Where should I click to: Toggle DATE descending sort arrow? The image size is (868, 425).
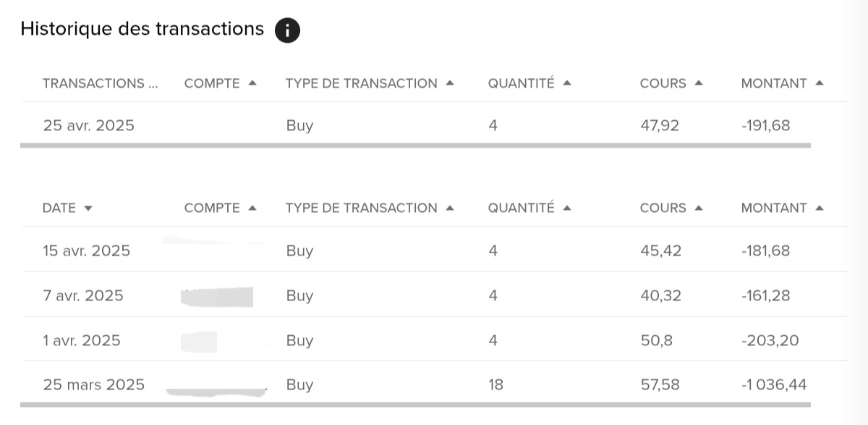[88, 209]
